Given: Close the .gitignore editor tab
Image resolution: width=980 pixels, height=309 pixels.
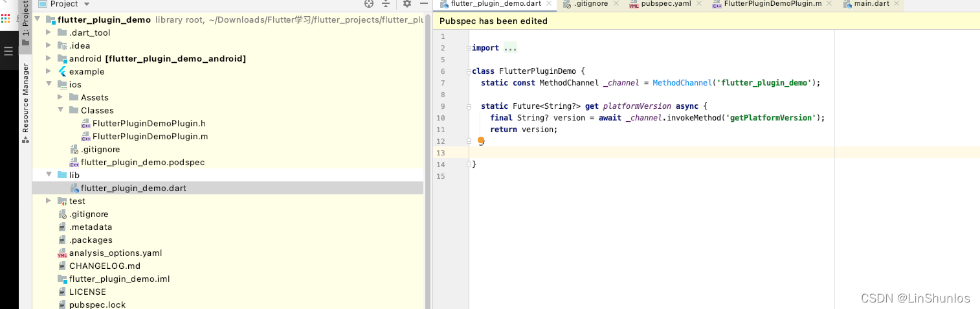Looking at the screenshot, I should click(616, 4).
